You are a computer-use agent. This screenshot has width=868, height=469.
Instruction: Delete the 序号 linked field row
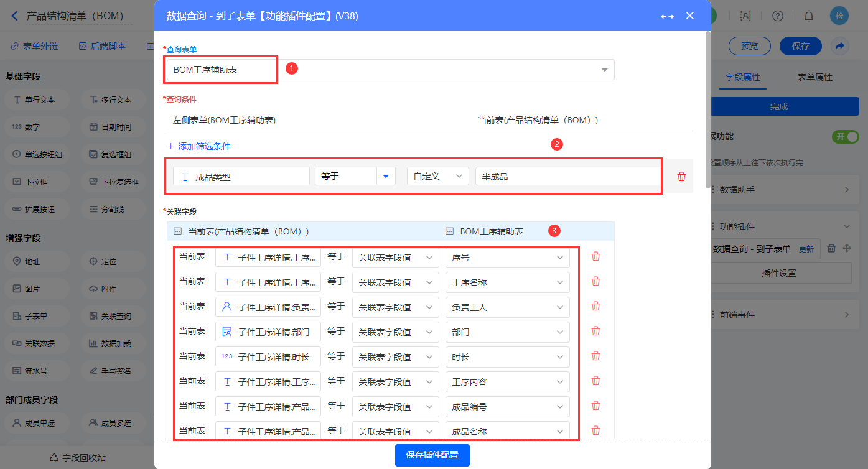(x=595, y=256)
